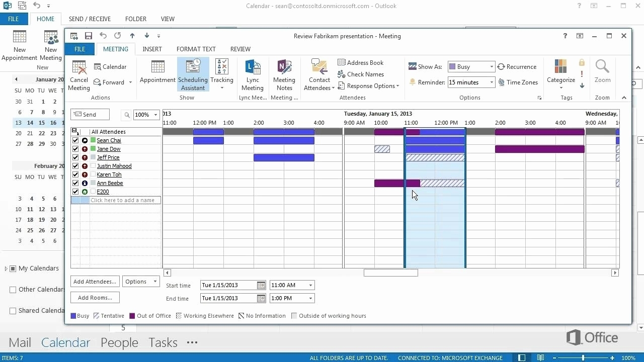The image size is (644, 362).
Task: Open the Show As Busy dropdown
Action: point(491,67)
